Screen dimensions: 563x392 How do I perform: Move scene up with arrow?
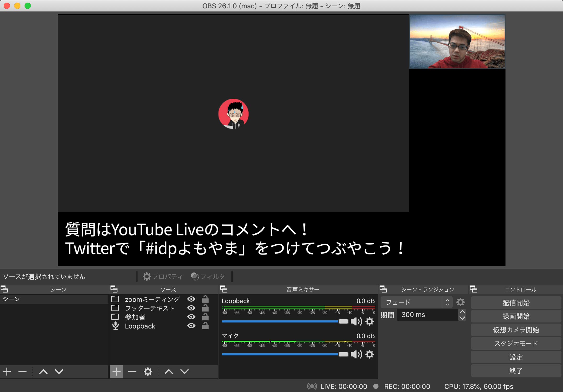click(x=43, y=372)
